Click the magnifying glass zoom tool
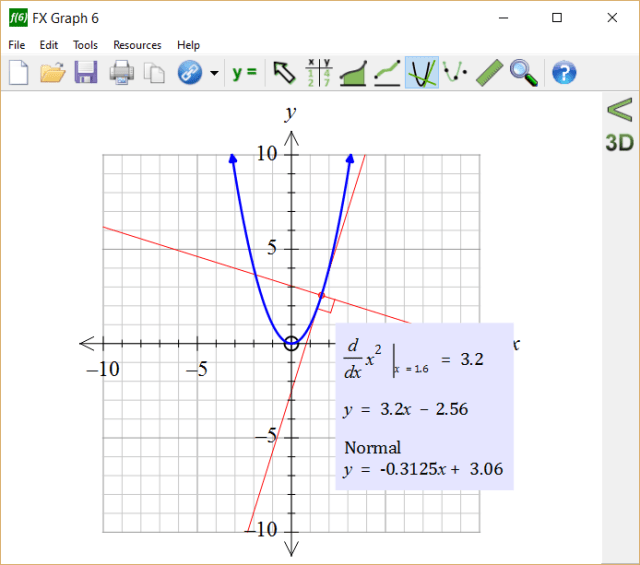This screenshot has height=565, width=640. click(x=523, y=73)
